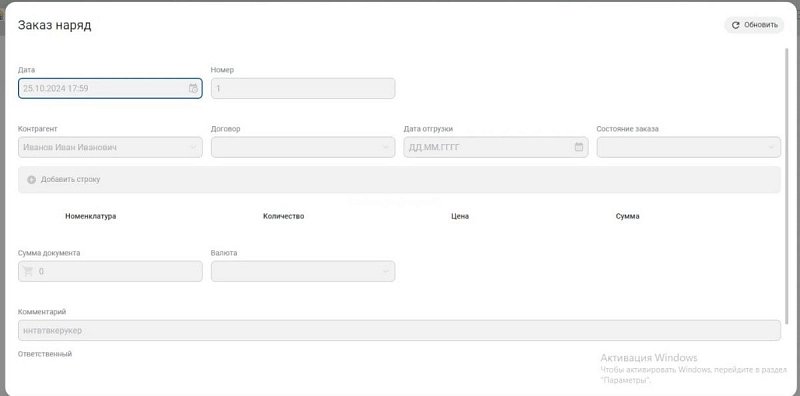Click the Дата отгрузки date field
This screenshot has width=800, height=396.
click(496, 147)
